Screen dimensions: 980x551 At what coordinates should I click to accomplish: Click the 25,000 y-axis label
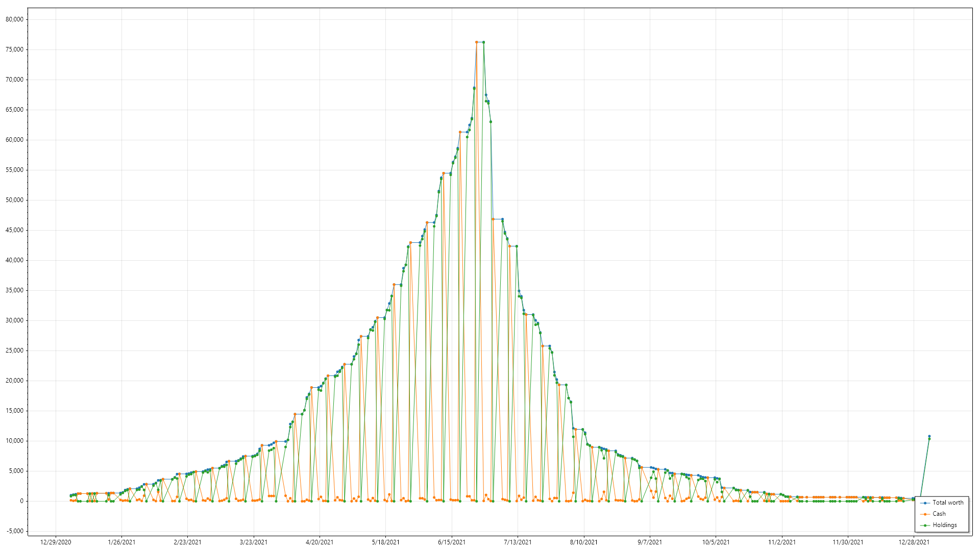click(x=14, y=350)
